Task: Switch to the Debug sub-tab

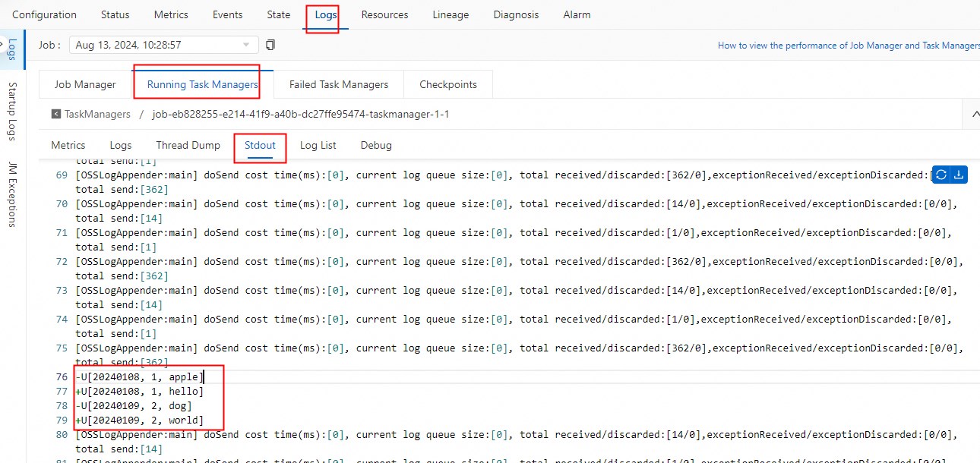Action: click(x=376, y=145)
